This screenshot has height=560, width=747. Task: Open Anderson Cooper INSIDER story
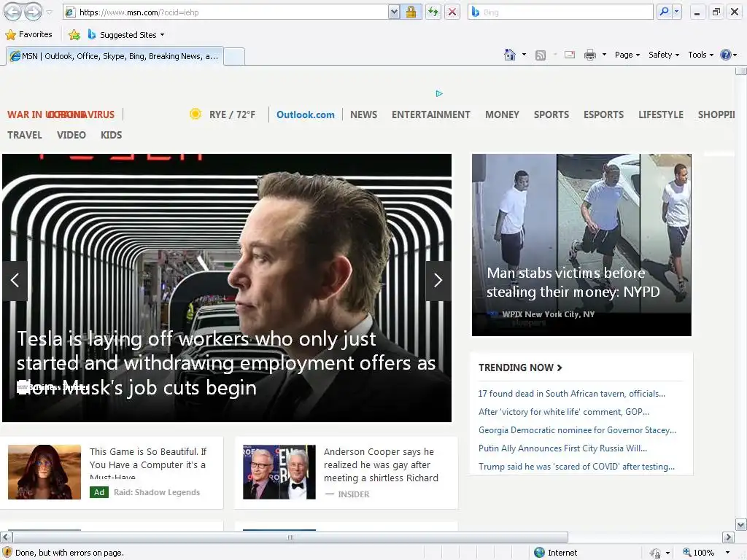pyautogui.click(x=381, y=464)
